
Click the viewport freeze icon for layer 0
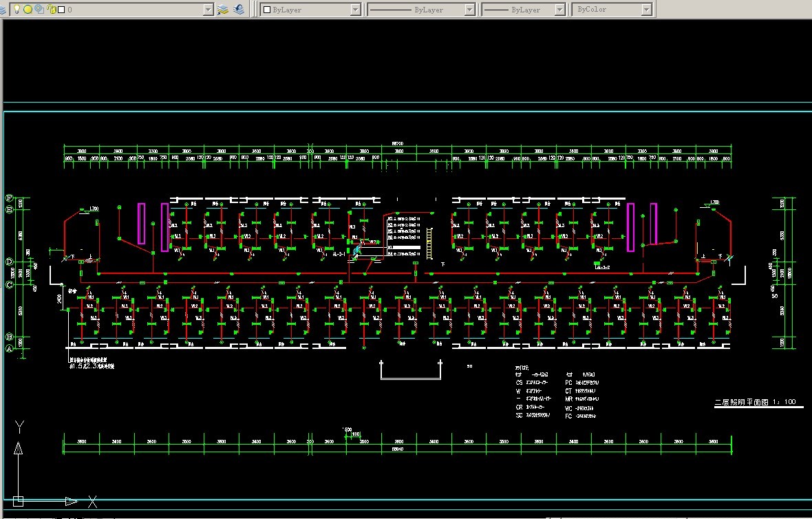click(39, 10)
